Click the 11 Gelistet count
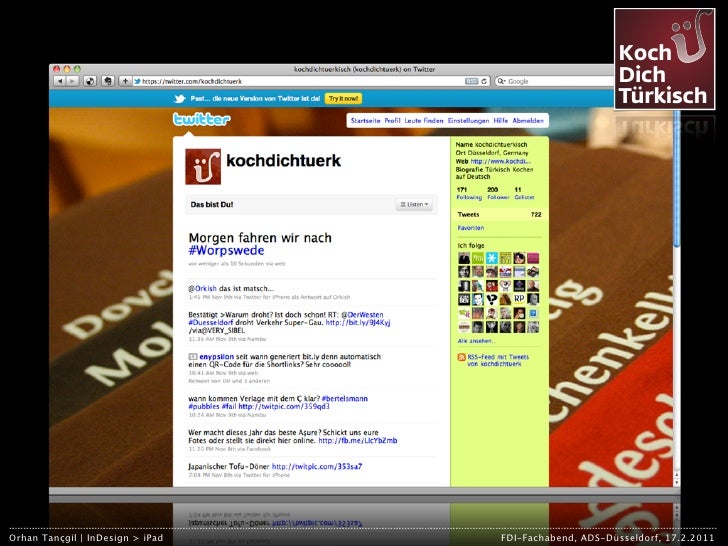The height and width of the screenshot is (546, 728). click(x=524, y=193)
